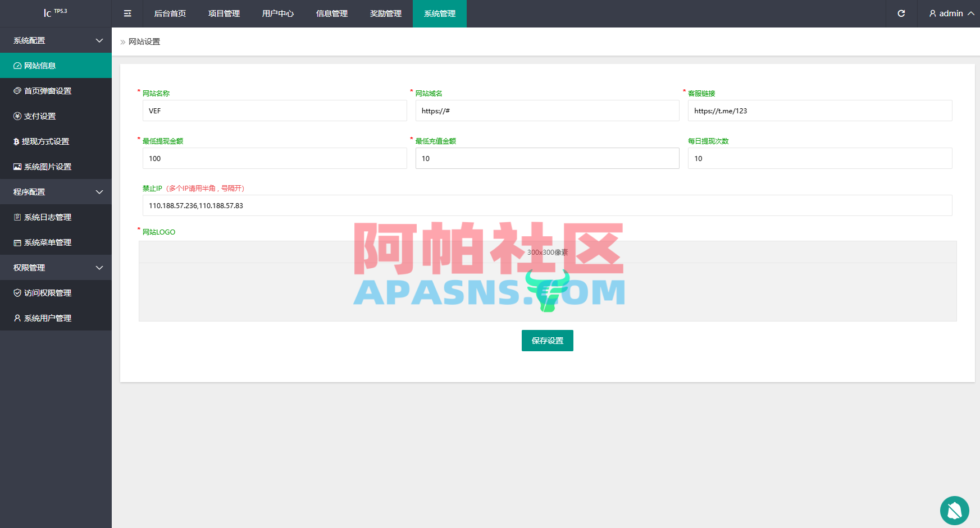Open 网站信息 in the sidebar
Image resolution: width=980 pixels, height=528 pixels.
click(56, 66)
